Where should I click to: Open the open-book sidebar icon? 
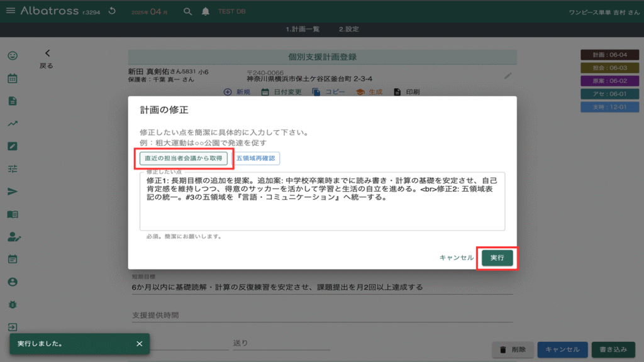(13, 214)
